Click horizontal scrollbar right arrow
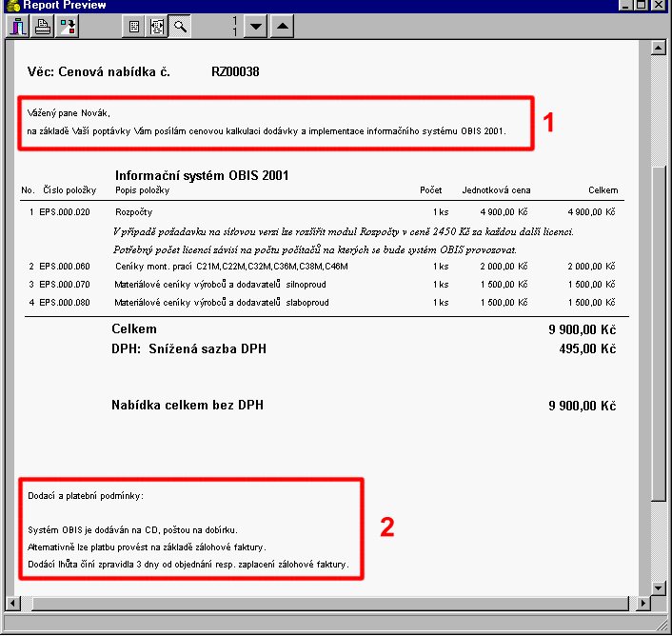Image resolution: width=672 pixels, height=636 pixels. [x=643, y=603]
